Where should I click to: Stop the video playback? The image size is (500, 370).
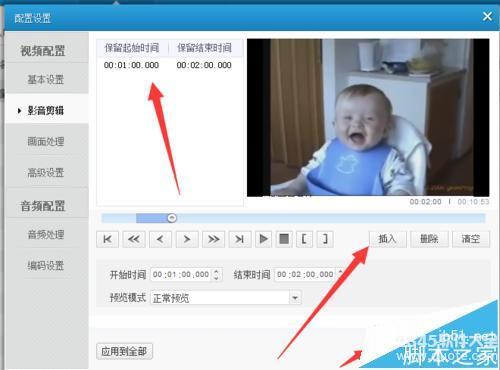point(284,239)
